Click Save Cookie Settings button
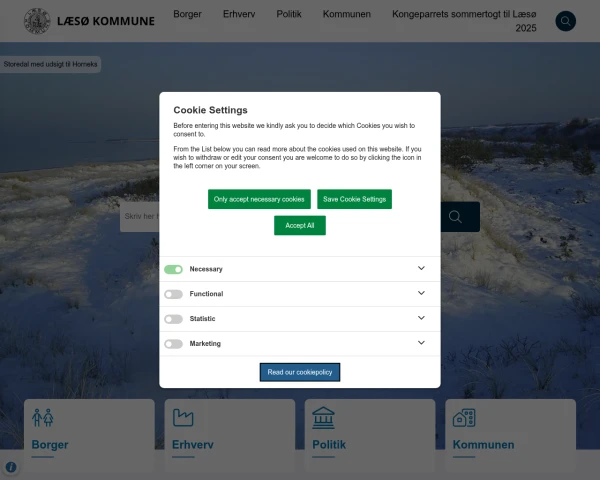Viewport: 600px width, 480px height. [x=354, y=199]
